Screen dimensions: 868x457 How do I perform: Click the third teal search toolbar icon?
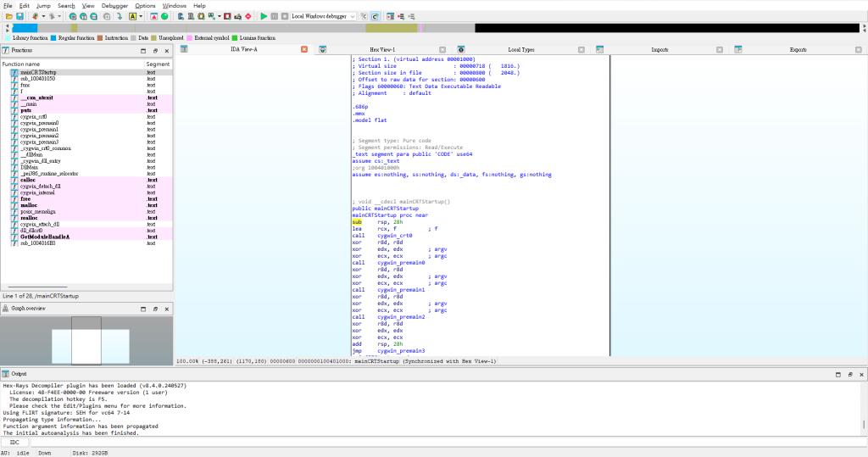pos(93,17)
